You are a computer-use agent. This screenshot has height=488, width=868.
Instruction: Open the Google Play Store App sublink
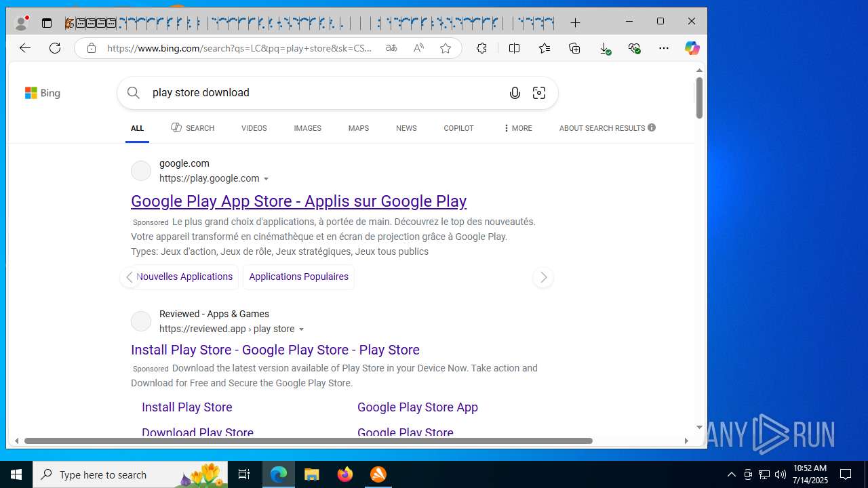(x=418, y=407)
